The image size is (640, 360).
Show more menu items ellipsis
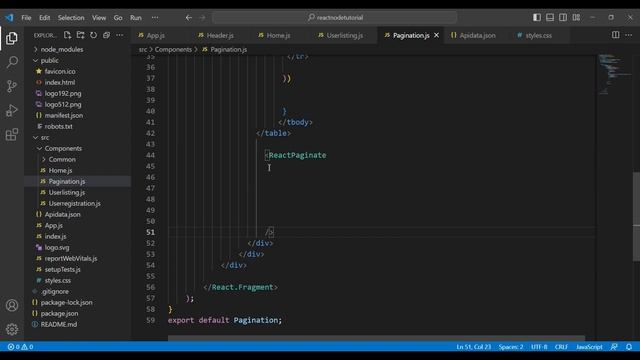click(x=155, y=18)
